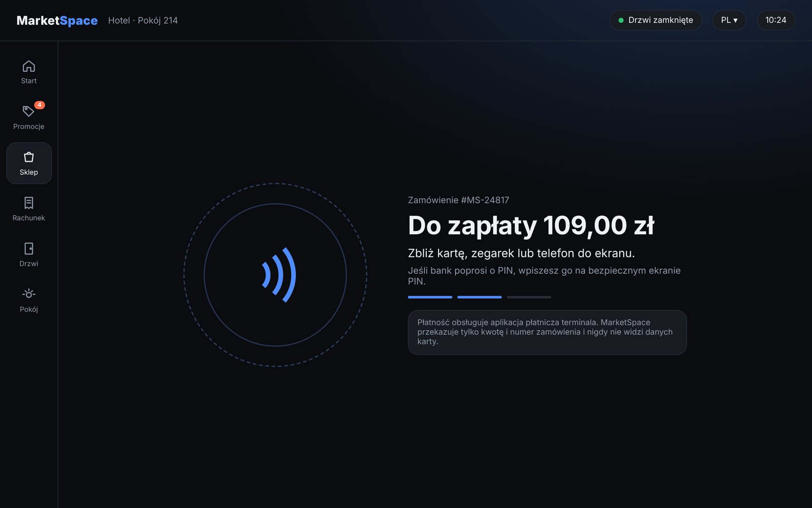Click the Promocje notification badge 4
Viewport: 812px width, 508px height.
point(40,105)
